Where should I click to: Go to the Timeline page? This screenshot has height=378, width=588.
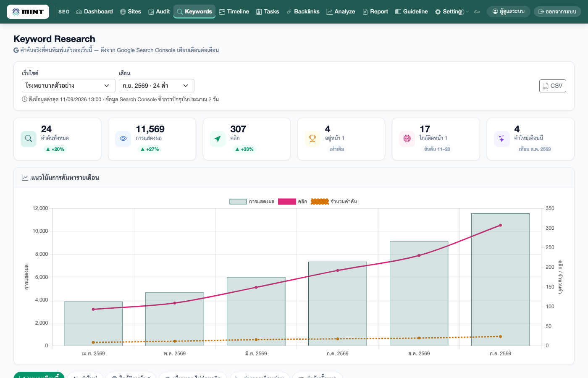234,12
